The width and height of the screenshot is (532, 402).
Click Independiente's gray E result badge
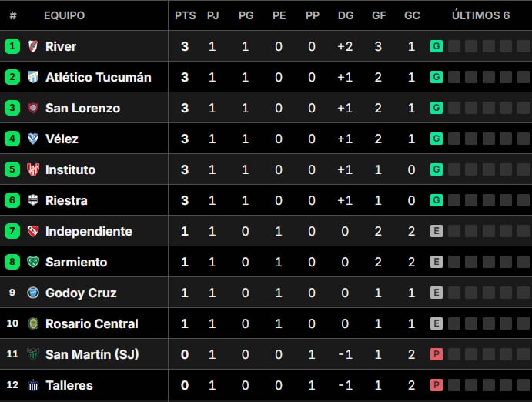[437, 231]
